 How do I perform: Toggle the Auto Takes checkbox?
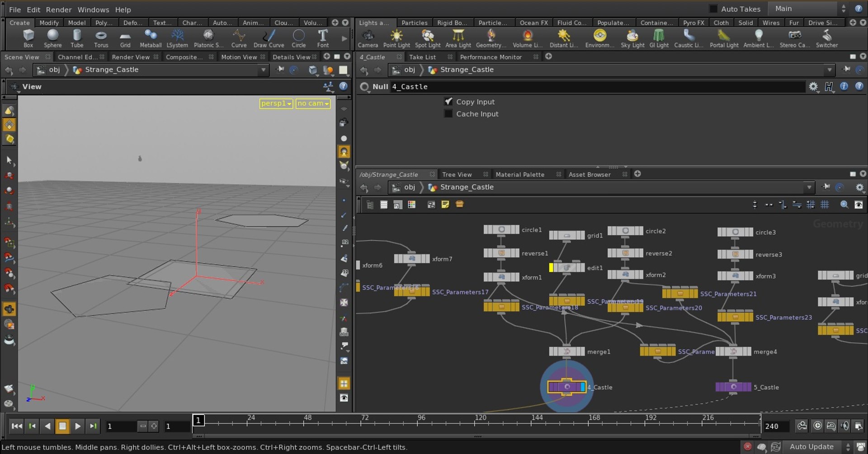713,9
